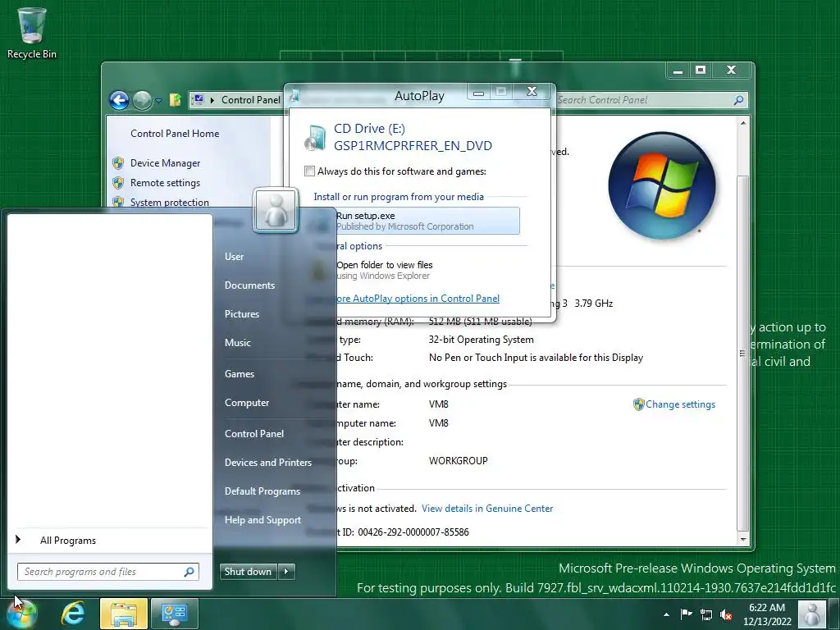Viewport: 840px width, 630px height.
Task: Select the Control Panel taskbar button
Action: 174,614
